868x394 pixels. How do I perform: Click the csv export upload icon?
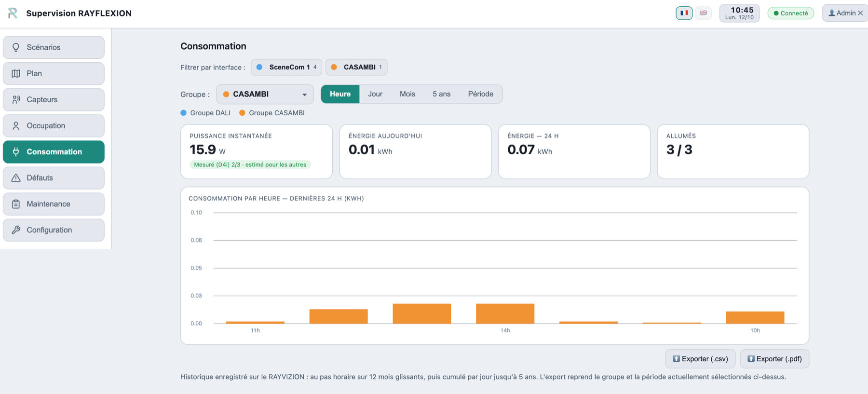coord(676,359)
